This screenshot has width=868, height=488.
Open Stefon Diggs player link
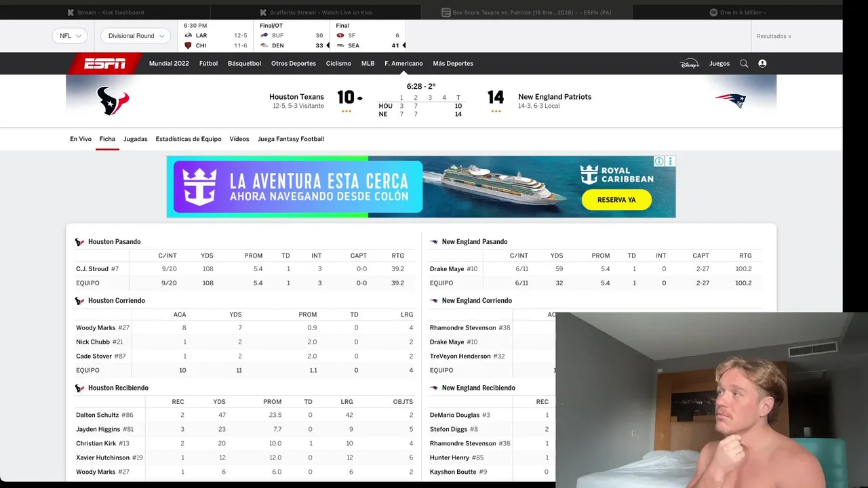point(449,430)
